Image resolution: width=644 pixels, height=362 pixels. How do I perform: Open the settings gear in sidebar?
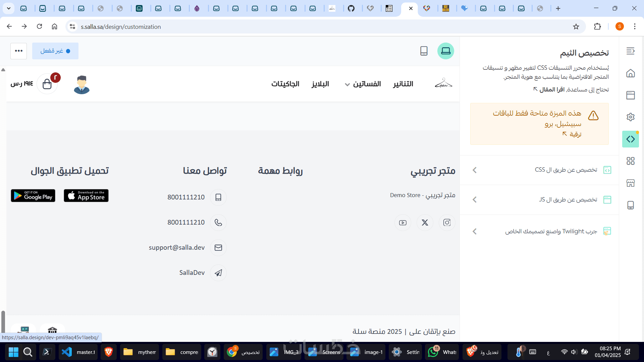(x=630, y=117)
